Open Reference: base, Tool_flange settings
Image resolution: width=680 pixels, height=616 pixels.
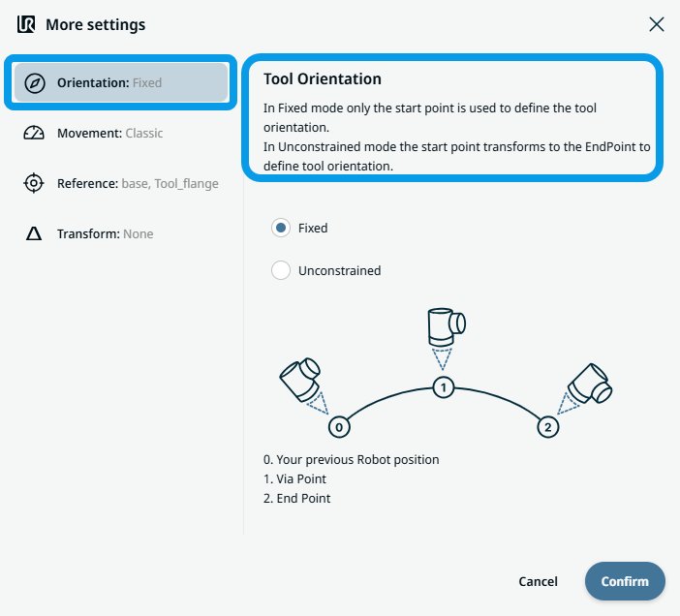(x=137, y=183)
